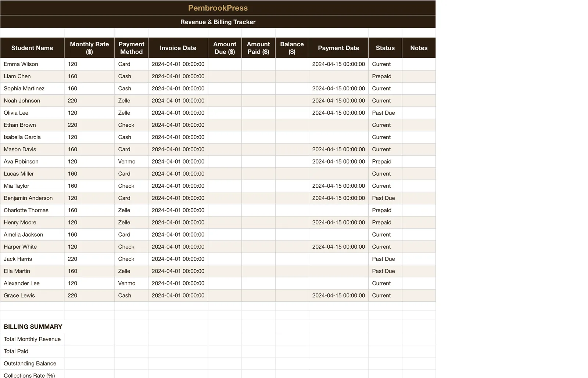588x378 pixels.
Task: Select Charlotte Thomas's Zelle payment cell
Action: (131, 210)
